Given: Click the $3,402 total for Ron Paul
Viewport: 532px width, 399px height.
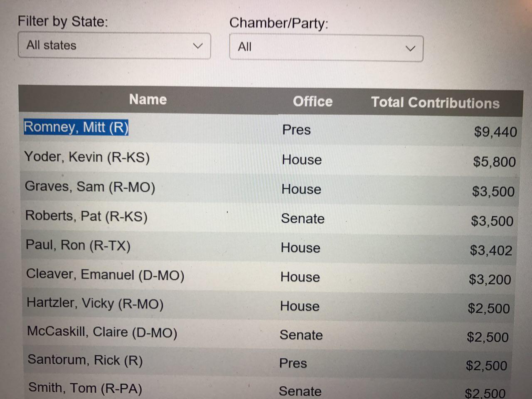Looking at the screenshot, I should pos(491,250).
